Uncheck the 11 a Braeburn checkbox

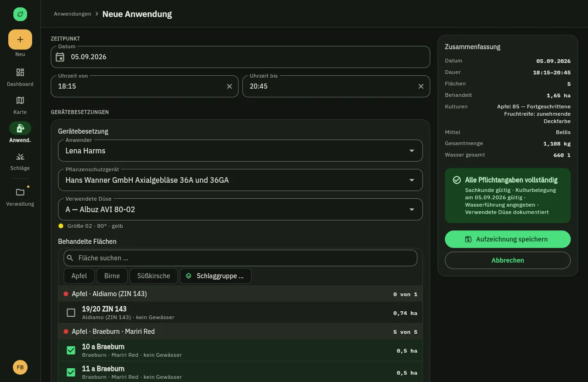pos(71,372)
